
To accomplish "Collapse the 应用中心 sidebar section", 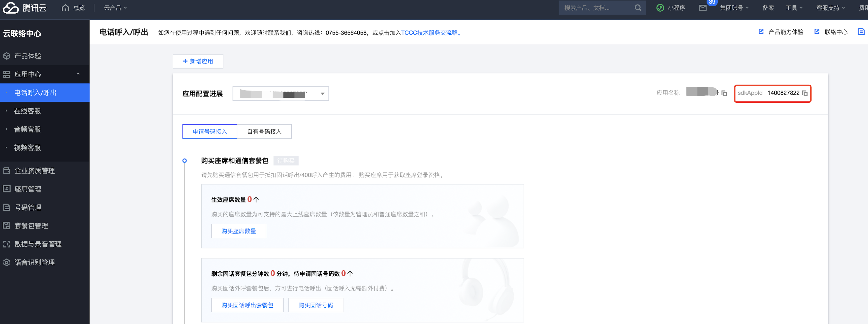I will pyautogui.click(x=78, y=74).
